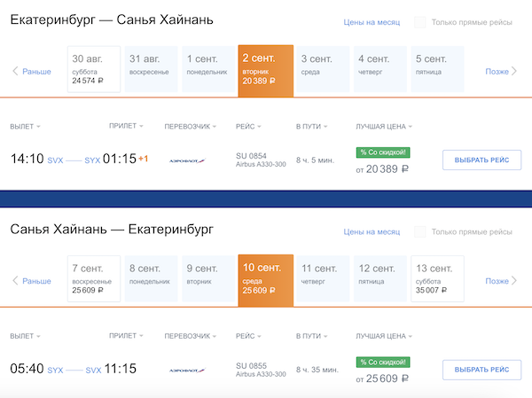Click Aeroflot logo on return SU 0855 flight

187,371
